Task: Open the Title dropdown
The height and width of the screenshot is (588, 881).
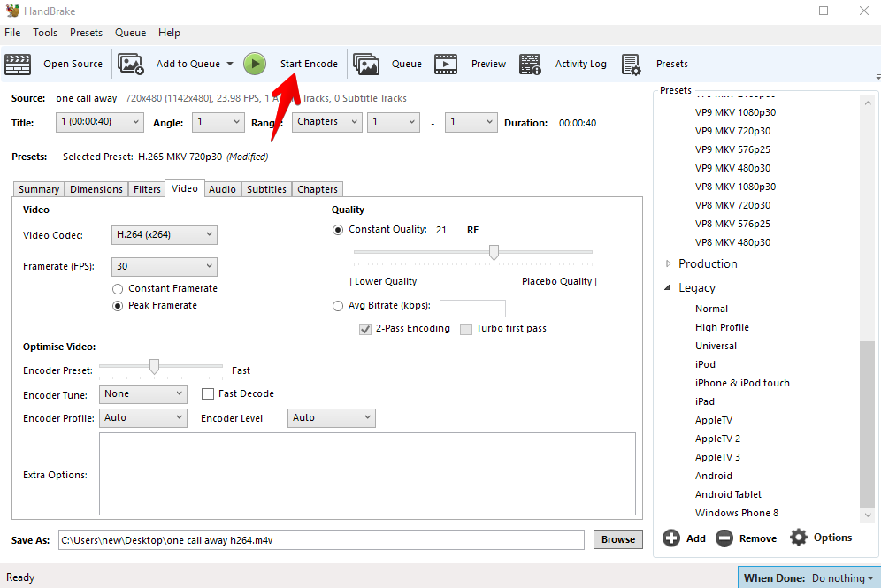Action: point(99,122)
